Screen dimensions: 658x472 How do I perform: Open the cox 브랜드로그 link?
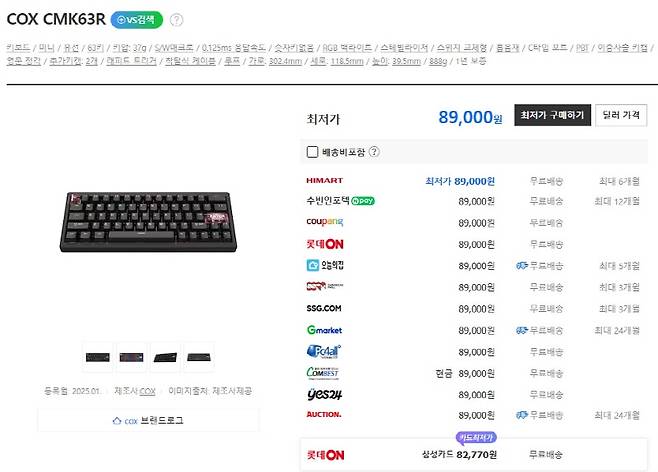pos(148,420)
